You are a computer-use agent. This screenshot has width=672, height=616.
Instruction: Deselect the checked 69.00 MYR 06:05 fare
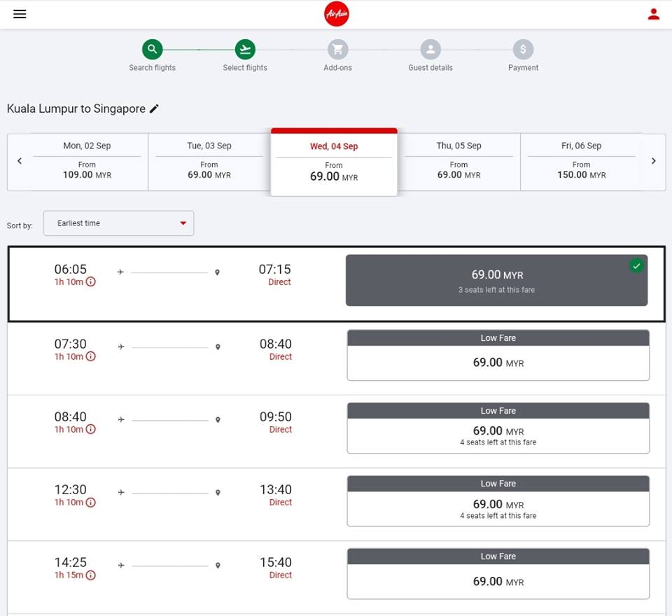[496, 280]
